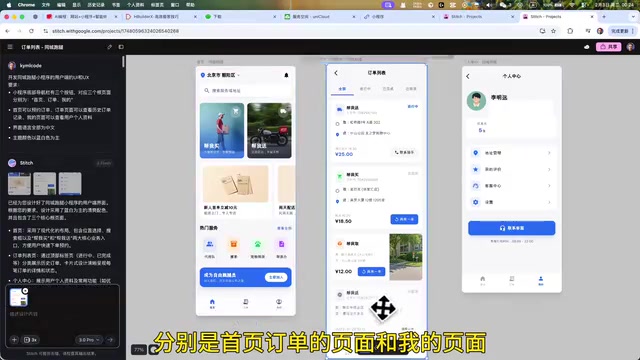Click the pink Share button
This screenshot has height=360, width=640.
[x=609, y=47]
